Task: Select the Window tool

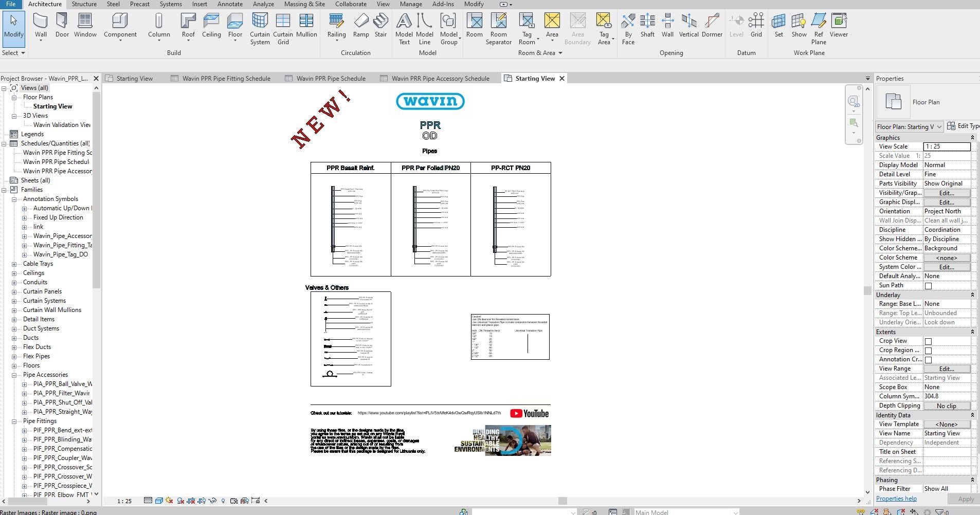Action: click(85, 26)
